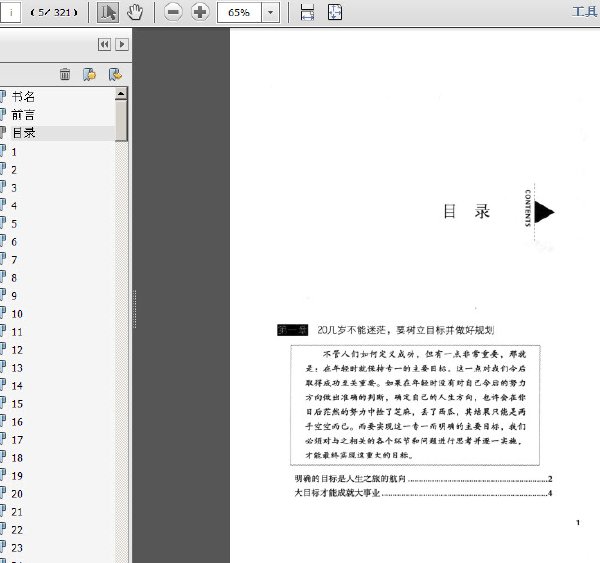
Task: Open bookmark 13
Action: coord(17,368)
